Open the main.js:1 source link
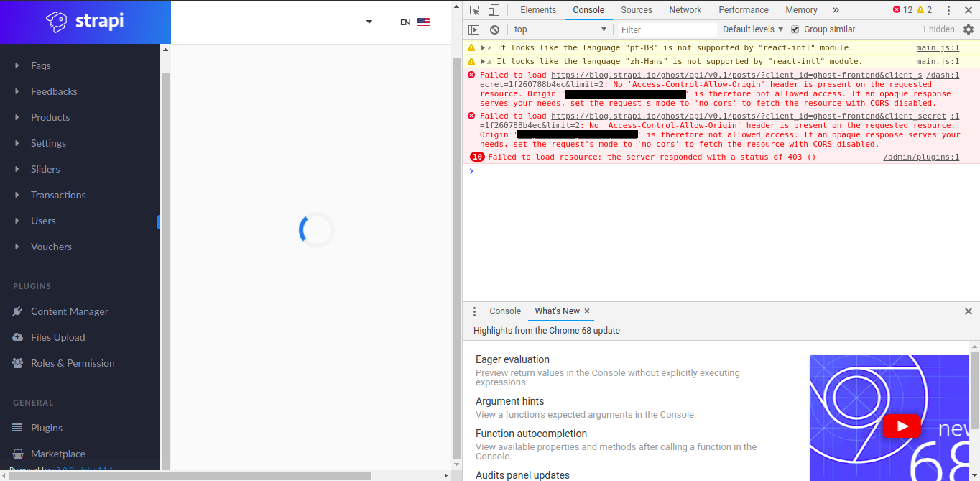980x481 pixels. [938, 47]
